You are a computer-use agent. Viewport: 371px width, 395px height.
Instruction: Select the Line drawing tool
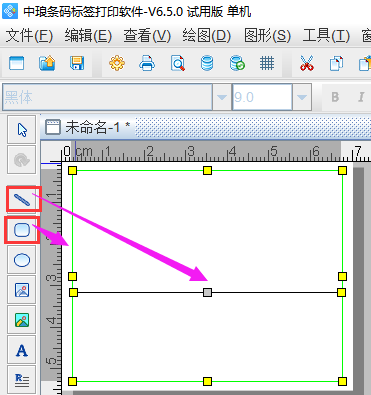[x=22, y=200]
